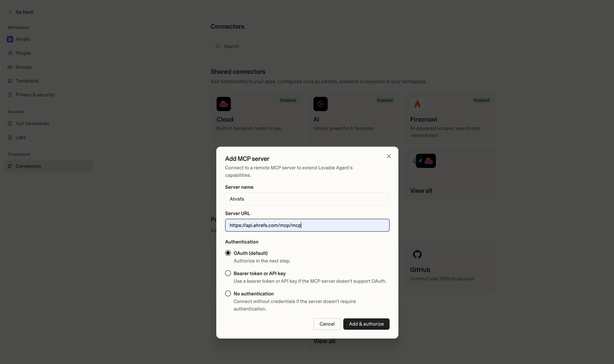Select the OAuth (default) radio button
The height and width of the screenshot is (364, 614).
click(x=228, y=253)
